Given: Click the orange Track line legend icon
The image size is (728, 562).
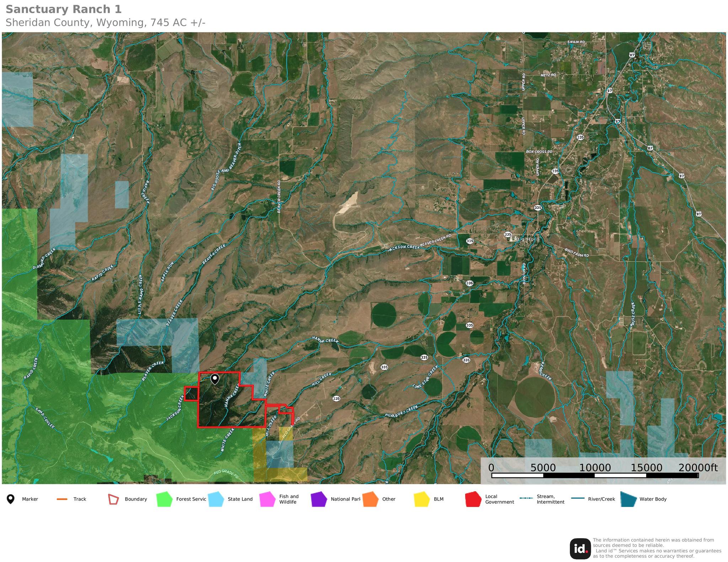Looking at the screenshot, I should click(62, 499).
